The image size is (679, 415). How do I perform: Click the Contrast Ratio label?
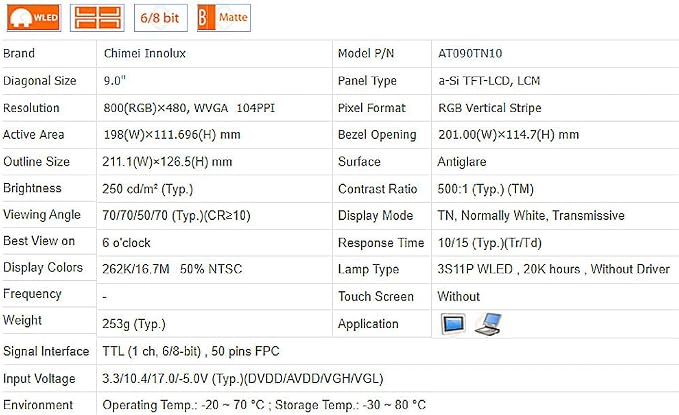point(378,189)
